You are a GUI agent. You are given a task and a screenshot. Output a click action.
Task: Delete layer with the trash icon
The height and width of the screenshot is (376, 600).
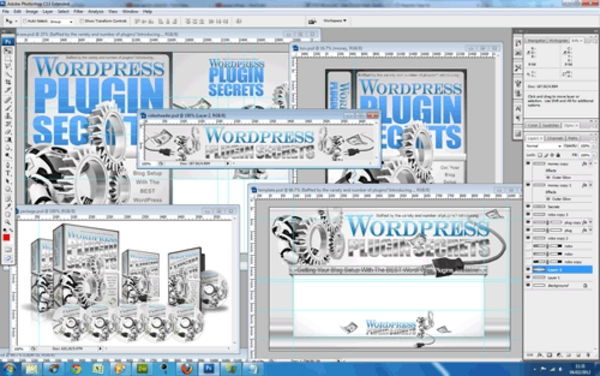[589, 355]
